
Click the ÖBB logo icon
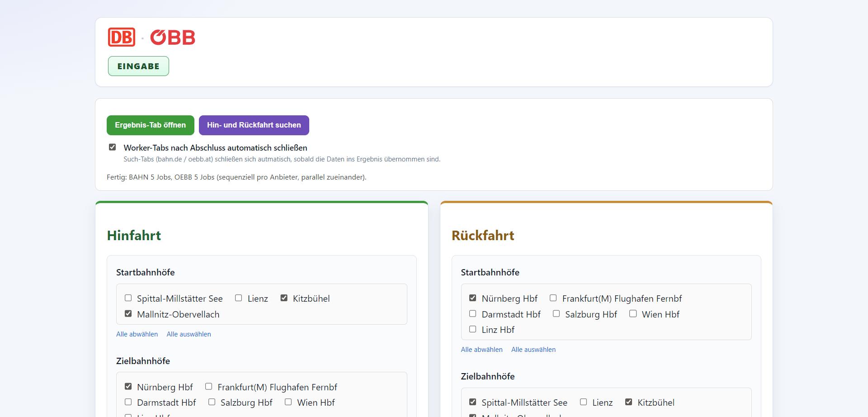[173, 37]
